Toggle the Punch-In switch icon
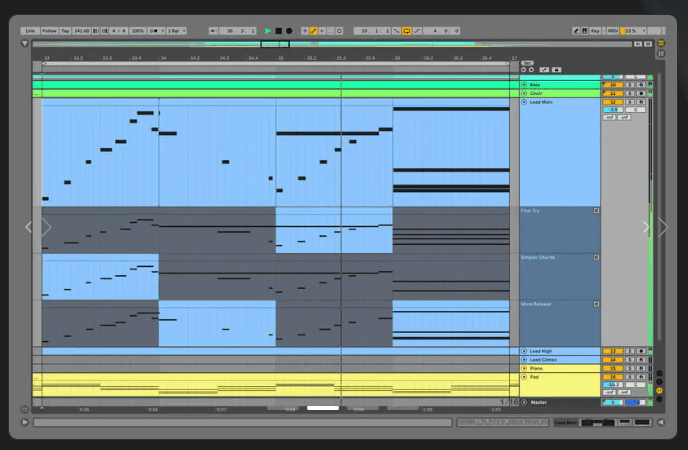 (397, 31)
